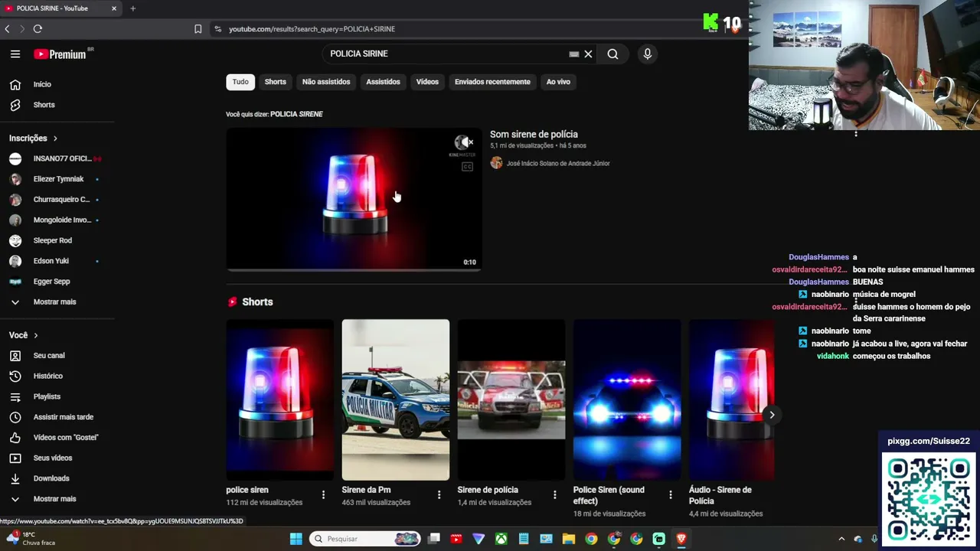This screenshot has width=980, height=551.
Task: Open the Início home icon in sidebar
Action: [15, 84]
